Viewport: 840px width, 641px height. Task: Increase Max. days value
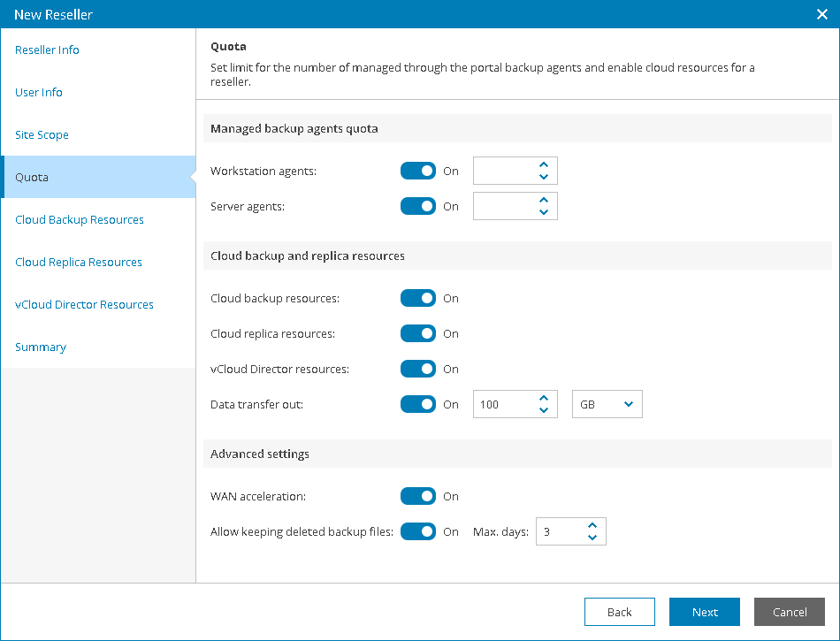(x=592, y=525)
